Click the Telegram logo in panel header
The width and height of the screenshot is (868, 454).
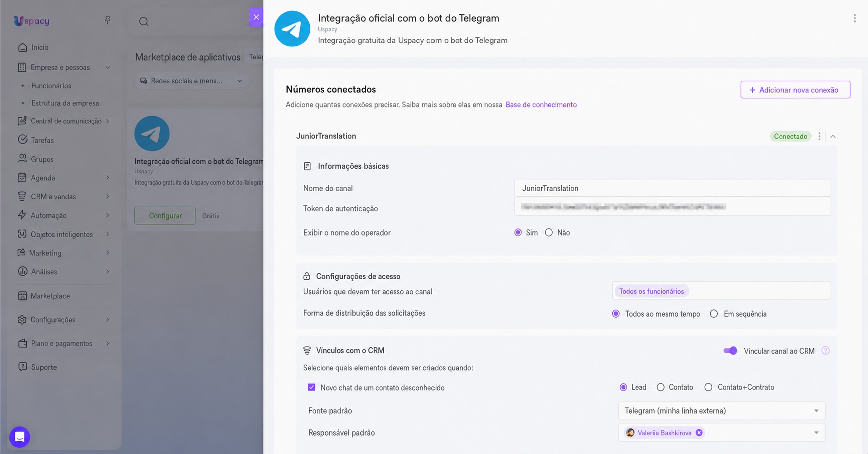(292, 29)
